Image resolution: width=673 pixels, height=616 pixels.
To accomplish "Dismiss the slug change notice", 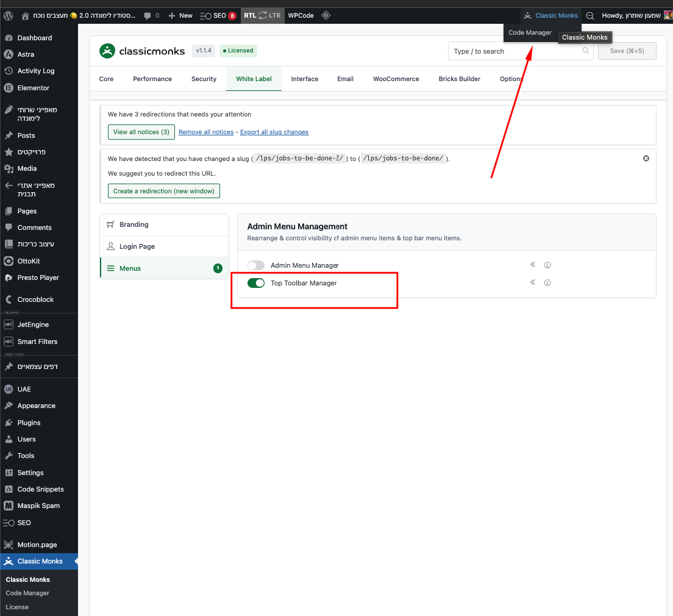I will [x=646, y=158].
